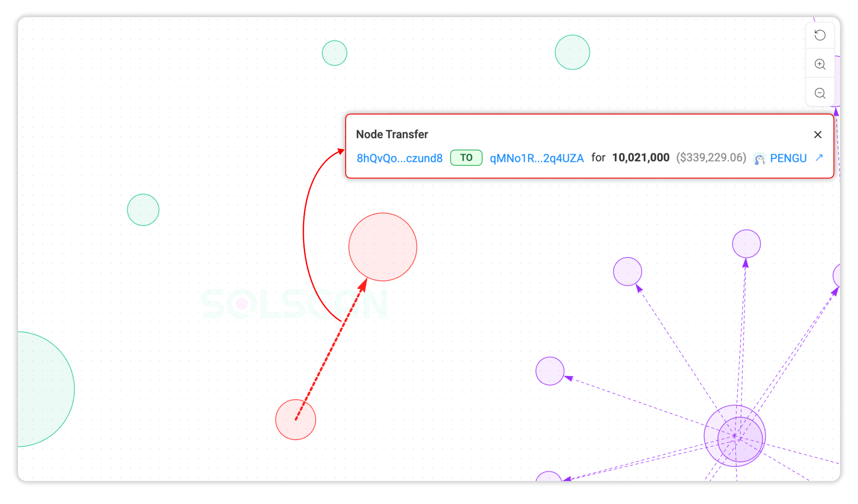
Task: Click the reset view icon
Action: pos(820,35)
